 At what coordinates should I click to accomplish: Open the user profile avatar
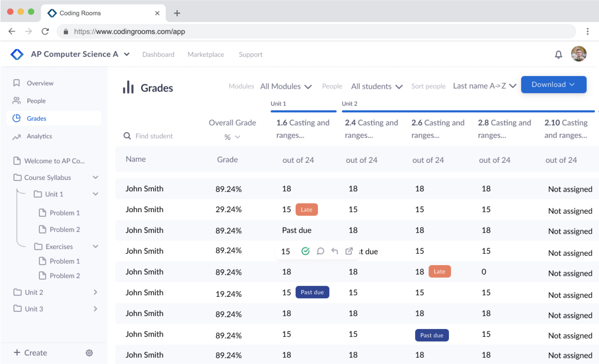tap(579, 54)
